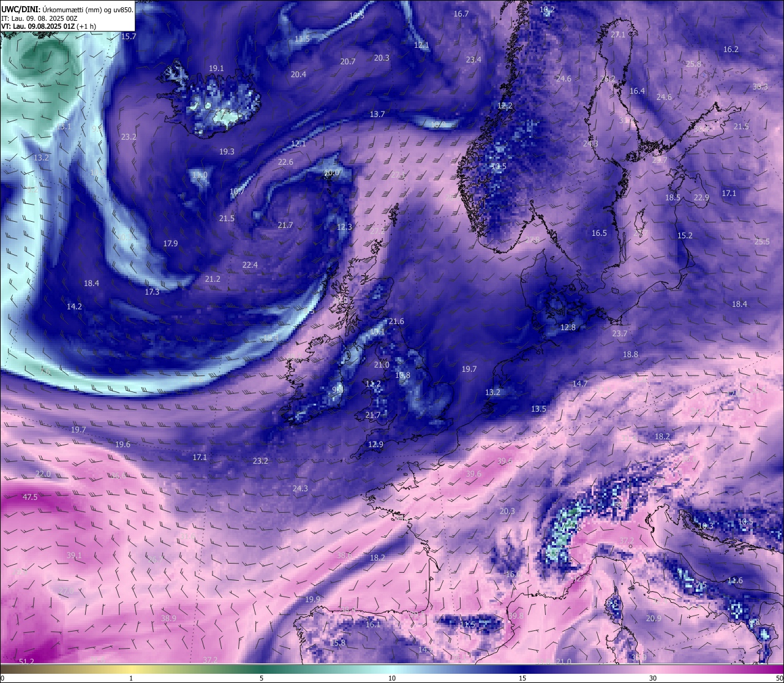784x683 pixels.
Task: Click the 22.0 value label
Action: click(43, 474)
